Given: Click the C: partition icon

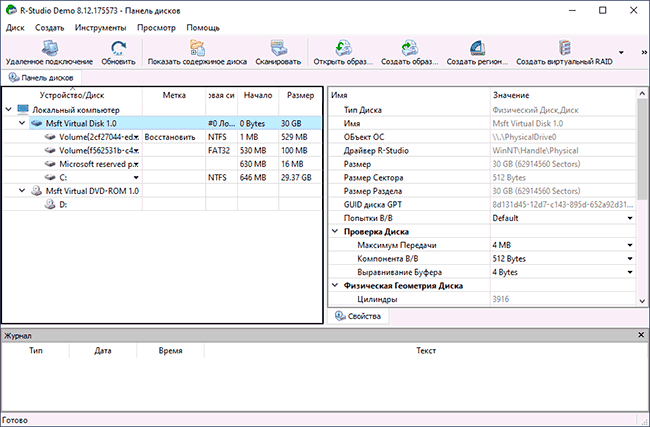Looking at the screenshot, I should coord(50,177).
